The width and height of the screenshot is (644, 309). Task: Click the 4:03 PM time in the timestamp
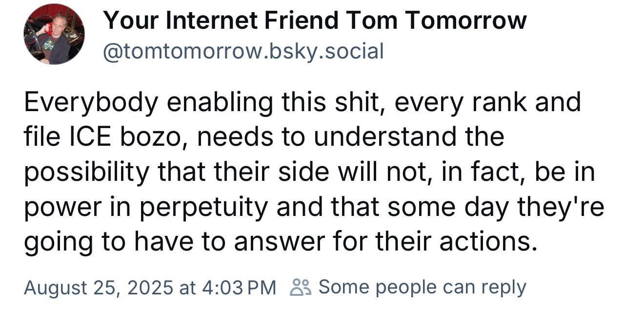pos(239,288)
